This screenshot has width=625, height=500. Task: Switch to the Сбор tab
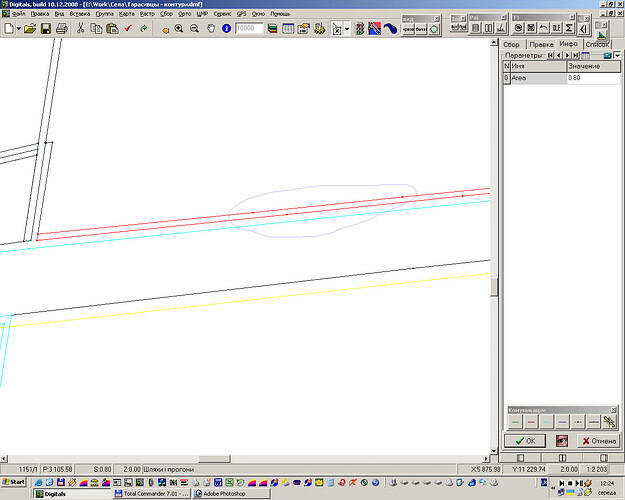click(x=511, y=45)
